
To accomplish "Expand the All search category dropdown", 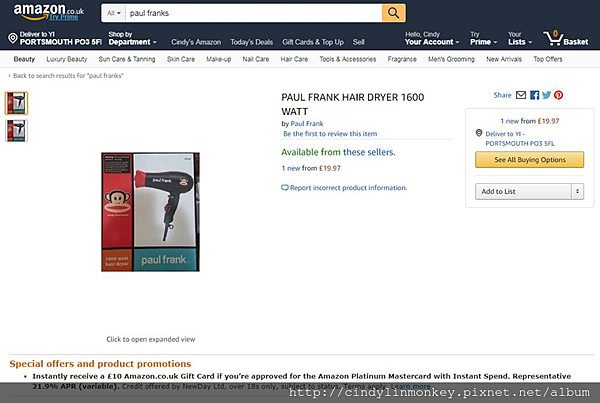I will click(x=114, y=13).
